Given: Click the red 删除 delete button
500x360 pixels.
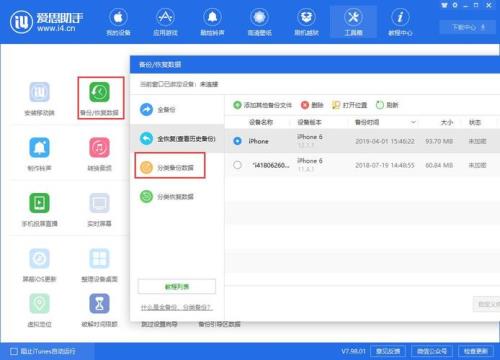Looking at the screenshot, I should 312,105.
